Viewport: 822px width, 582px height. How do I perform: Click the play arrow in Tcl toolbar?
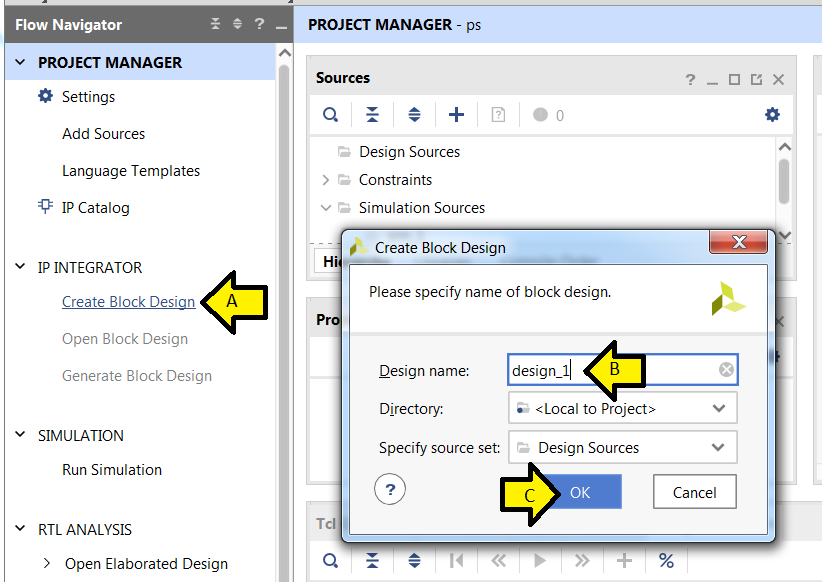pyautogui.click(x=539, y=561)
